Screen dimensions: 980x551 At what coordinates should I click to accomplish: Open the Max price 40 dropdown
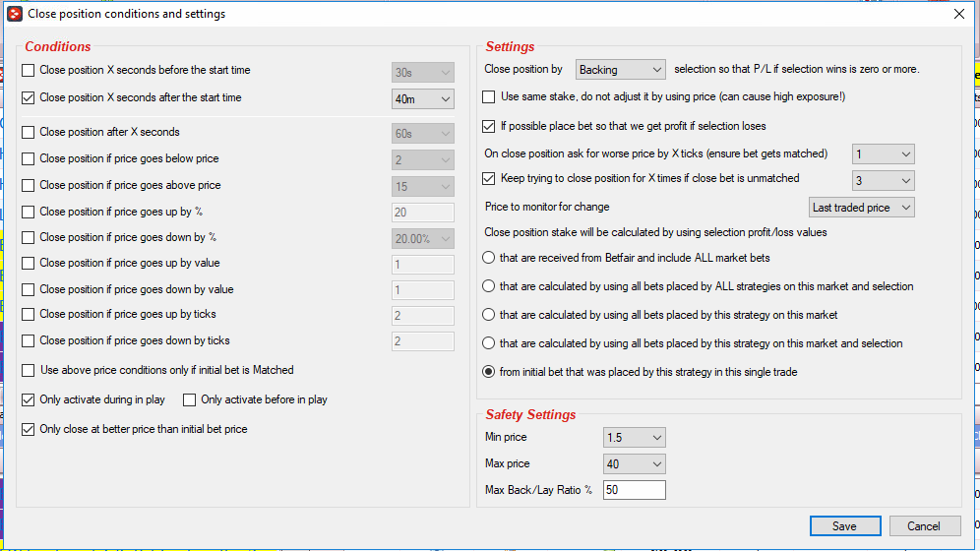(x=634, y=463)
